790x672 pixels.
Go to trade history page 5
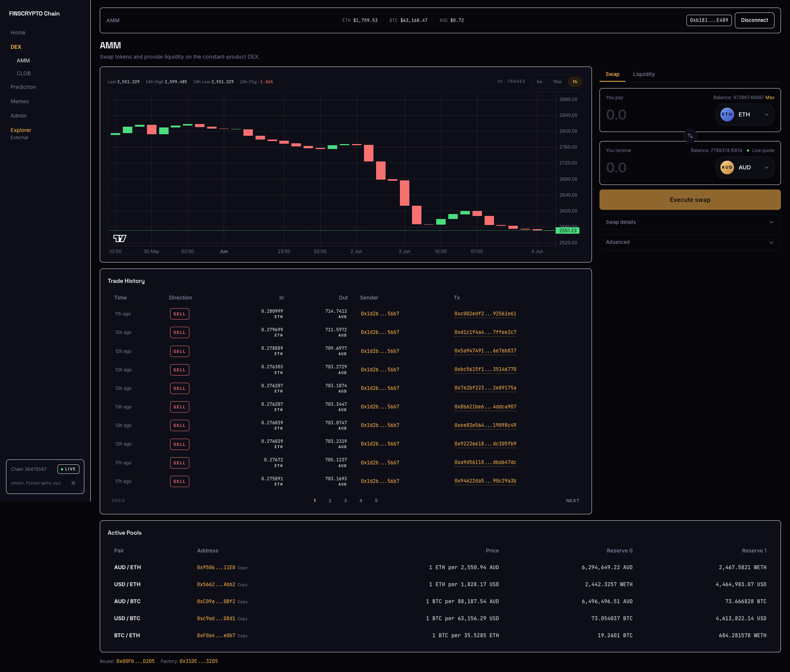(x=376, y=501)
